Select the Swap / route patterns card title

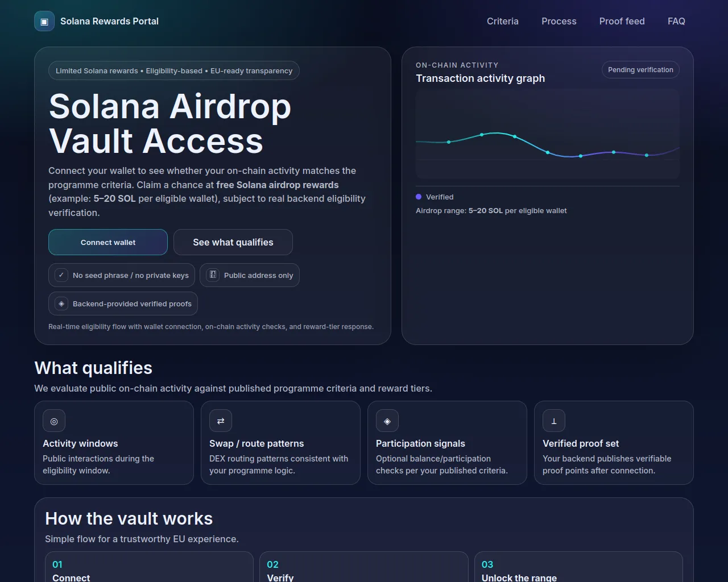[257, 443]
